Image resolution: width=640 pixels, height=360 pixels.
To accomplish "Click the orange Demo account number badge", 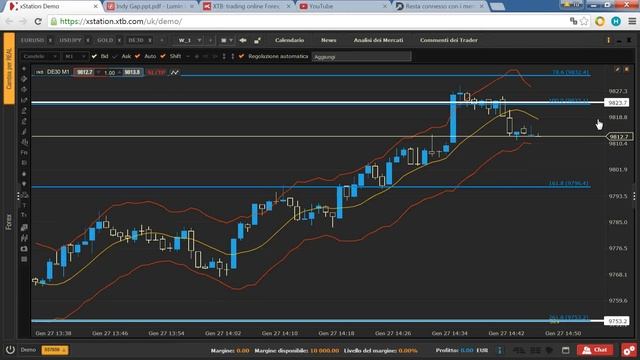I will coord(55,350).
